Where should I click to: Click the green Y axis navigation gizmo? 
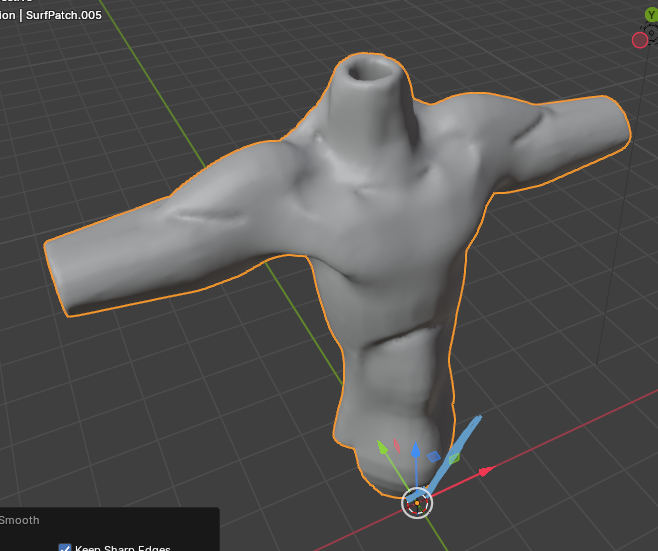651,15
